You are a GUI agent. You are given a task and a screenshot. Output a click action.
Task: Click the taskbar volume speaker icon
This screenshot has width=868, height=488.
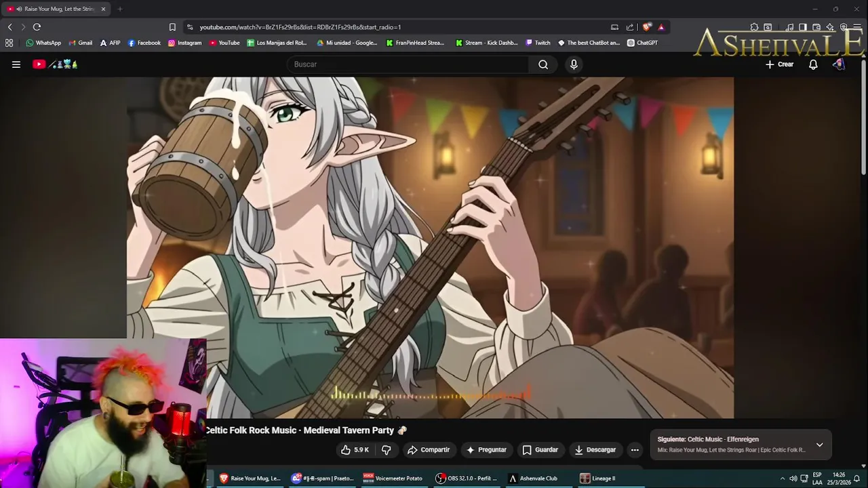click(793, 479)
